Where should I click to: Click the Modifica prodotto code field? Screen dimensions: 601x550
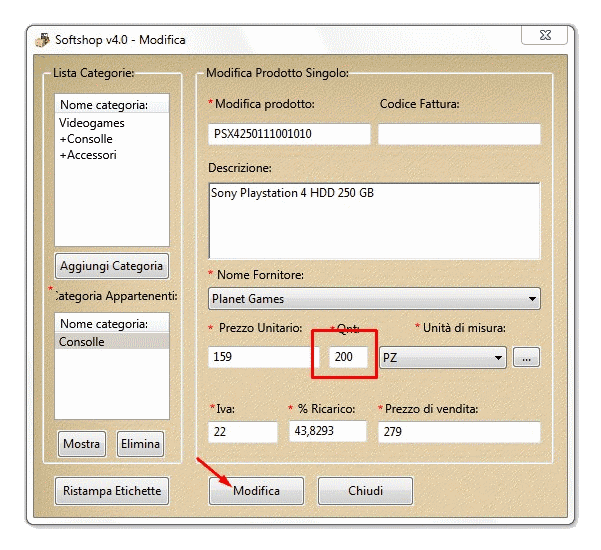(x=289, y=134)
